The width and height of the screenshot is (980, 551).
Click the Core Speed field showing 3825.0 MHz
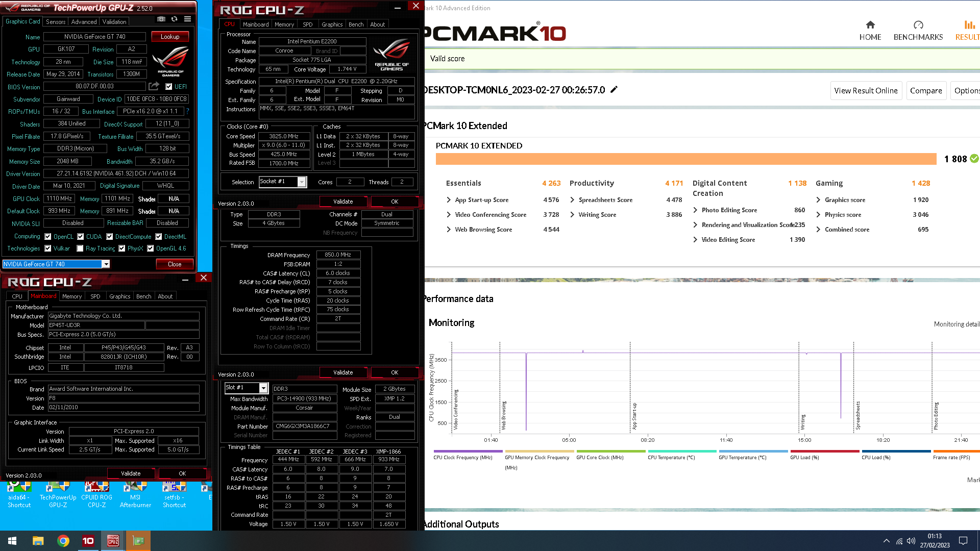284,136
